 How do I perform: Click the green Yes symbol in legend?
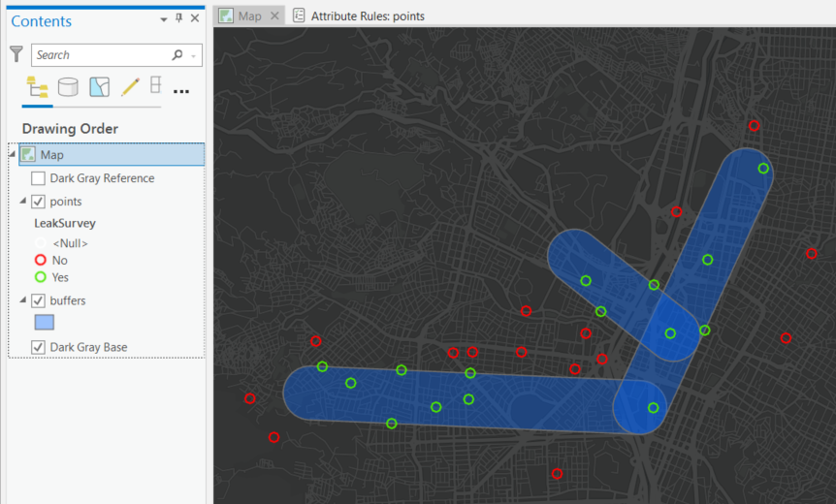point(41,277)
